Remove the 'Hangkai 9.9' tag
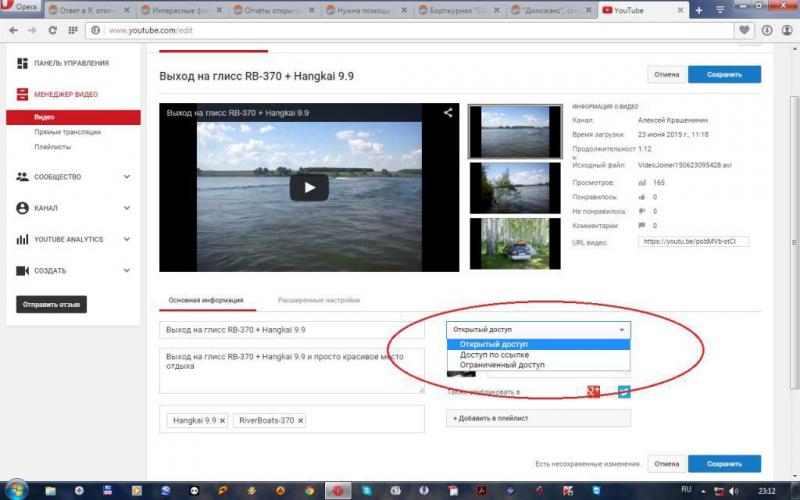This screenshot has width=800, height=500. pyautogui.click(x=222, y=421)
